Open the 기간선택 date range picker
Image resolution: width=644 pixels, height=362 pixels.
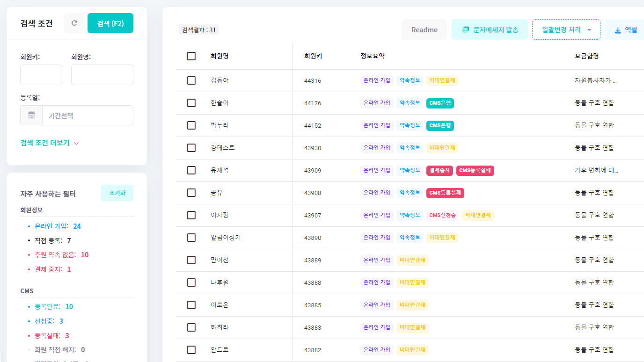coord(87,116)
